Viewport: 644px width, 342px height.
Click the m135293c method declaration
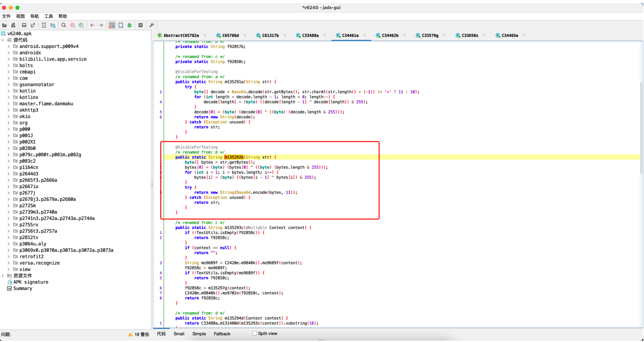(234, 228)
